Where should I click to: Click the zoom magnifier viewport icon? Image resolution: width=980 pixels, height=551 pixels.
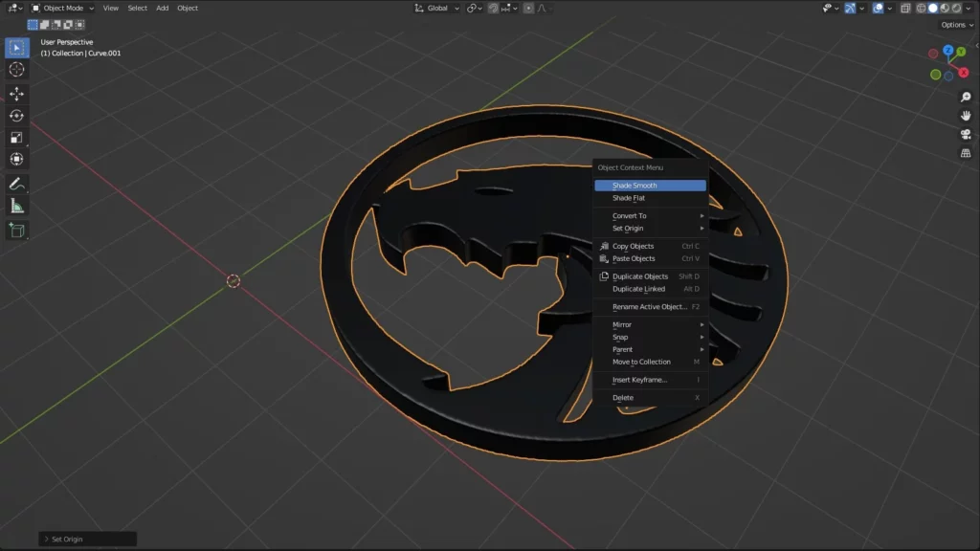coord(966,97)
